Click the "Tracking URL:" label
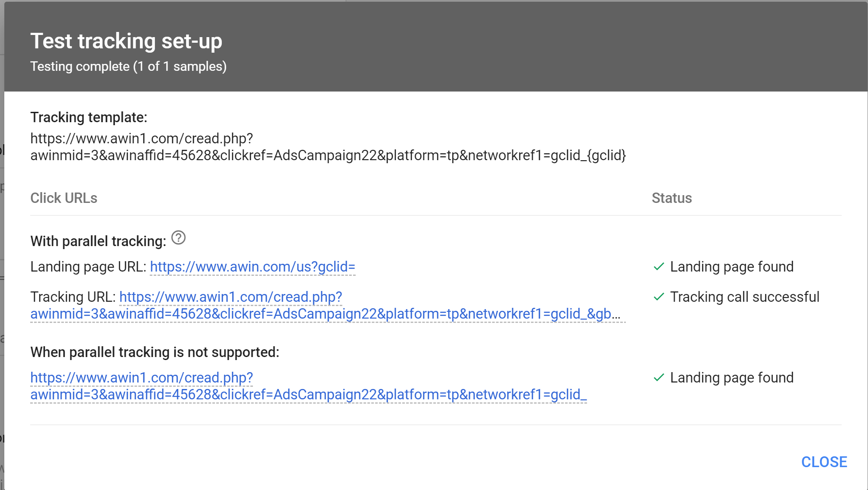Screen dimensions: 868x490 pyautogui.click(x=72, y=297)
